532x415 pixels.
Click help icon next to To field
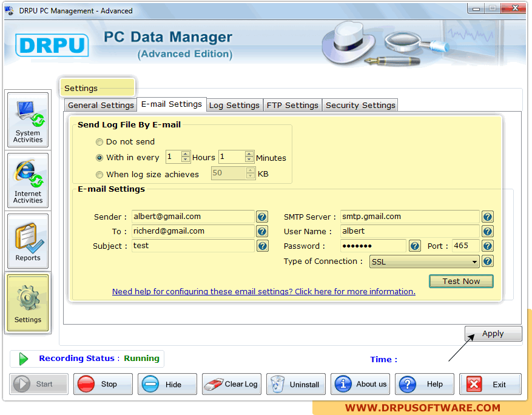(262, 231)
